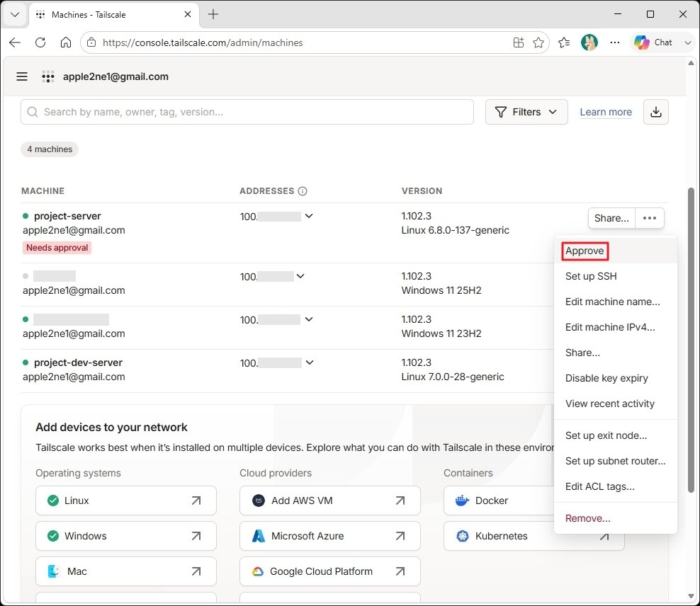Image resolution: width=700 pixels, height=606 pixels.
Task: Open the Learn more link
Action: tap(606, 112)
